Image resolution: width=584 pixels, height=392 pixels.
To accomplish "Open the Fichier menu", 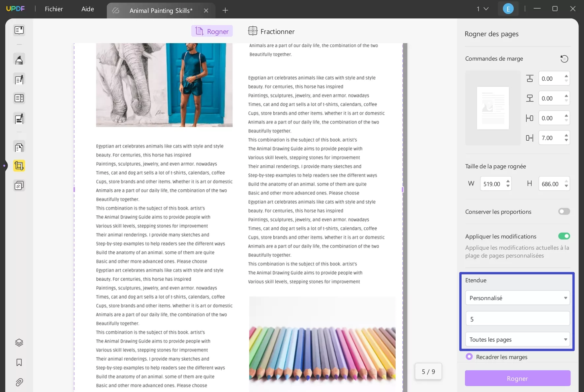I will pyautogui.click(x=54, y=9).
